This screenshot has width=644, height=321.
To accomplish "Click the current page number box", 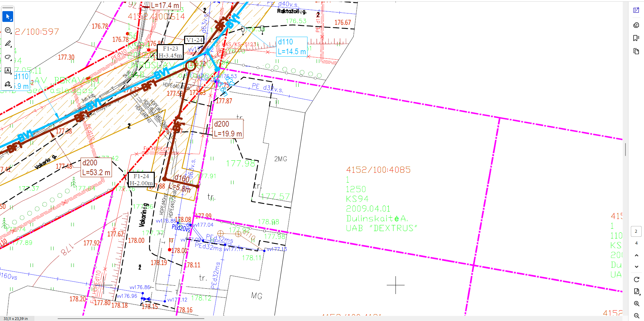I will click(x=636, y=231).
